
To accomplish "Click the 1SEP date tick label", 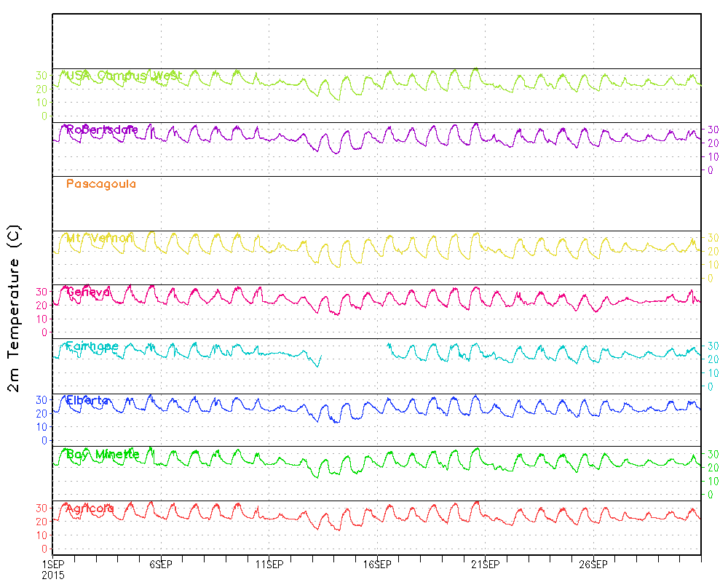I will pyautogui.click(x=52, y=564).
